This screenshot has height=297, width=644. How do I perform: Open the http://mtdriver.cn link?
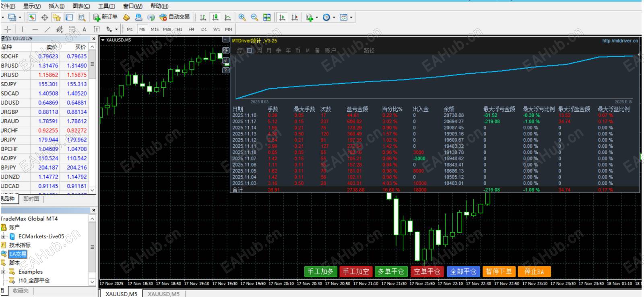click(x=620, y=41)
